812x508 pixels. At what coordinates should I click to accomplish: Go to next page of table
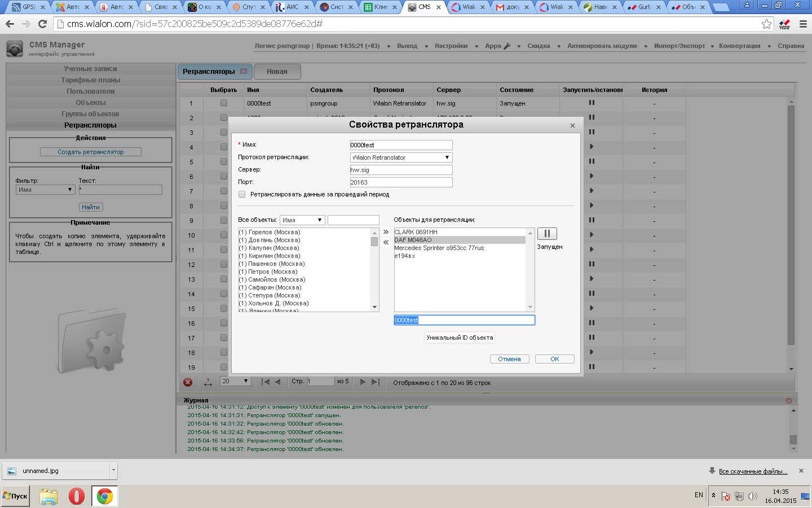(363, 382)
